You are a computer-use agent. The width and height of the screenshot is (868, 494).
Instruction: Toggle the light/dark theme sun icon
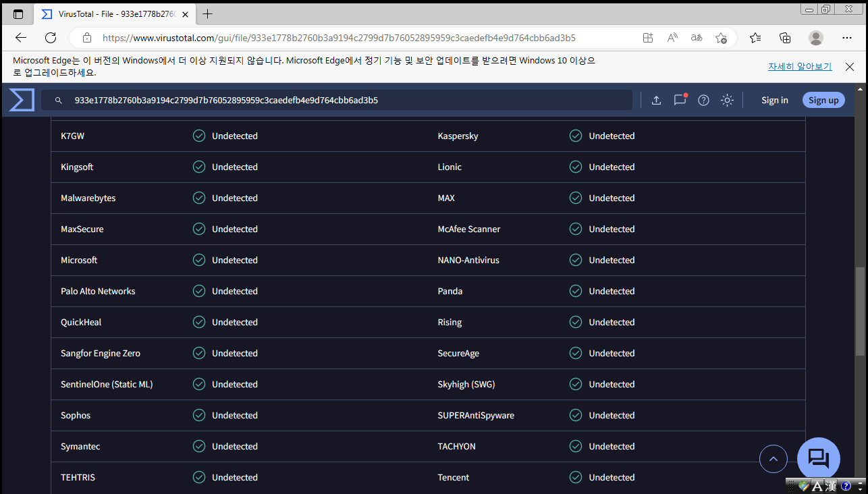727,101
